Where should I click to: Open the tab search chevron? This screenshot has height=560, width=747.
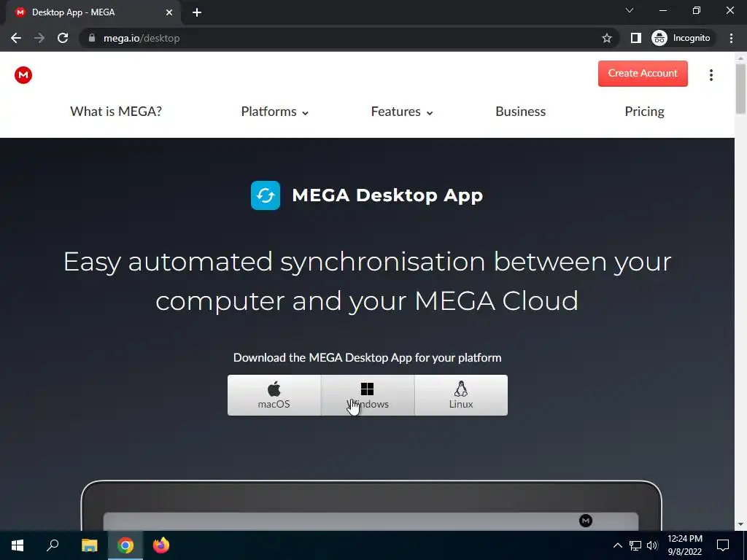(x=630, y=10)
